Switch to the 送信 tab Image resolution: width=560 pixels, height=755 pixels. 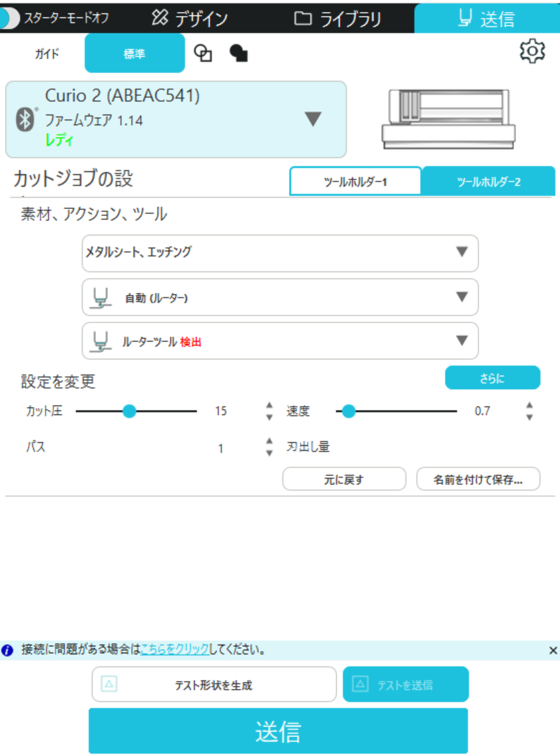point(487,19)
